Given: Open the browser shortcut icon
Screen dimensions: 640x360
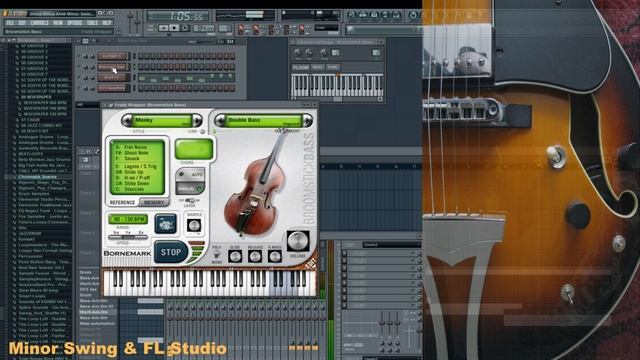Looking at the screenshot, I should pyautogui.click(x=385, y=15).
